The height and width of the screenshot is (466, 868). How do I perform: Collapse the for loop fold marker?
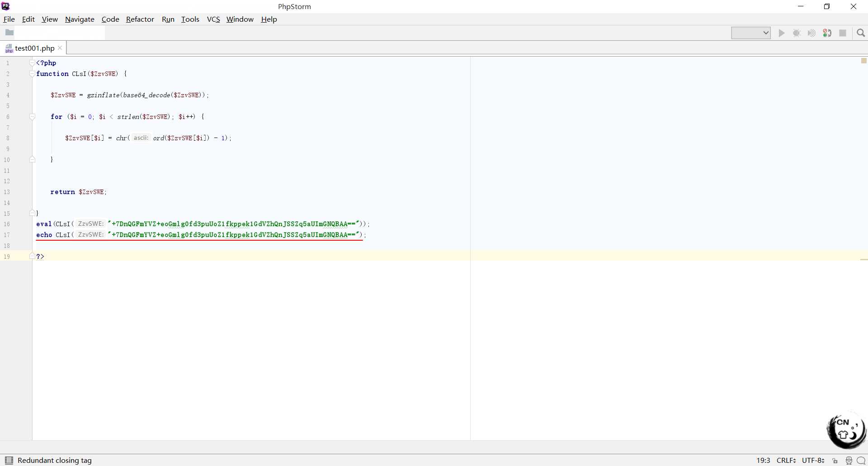[32, 117]
